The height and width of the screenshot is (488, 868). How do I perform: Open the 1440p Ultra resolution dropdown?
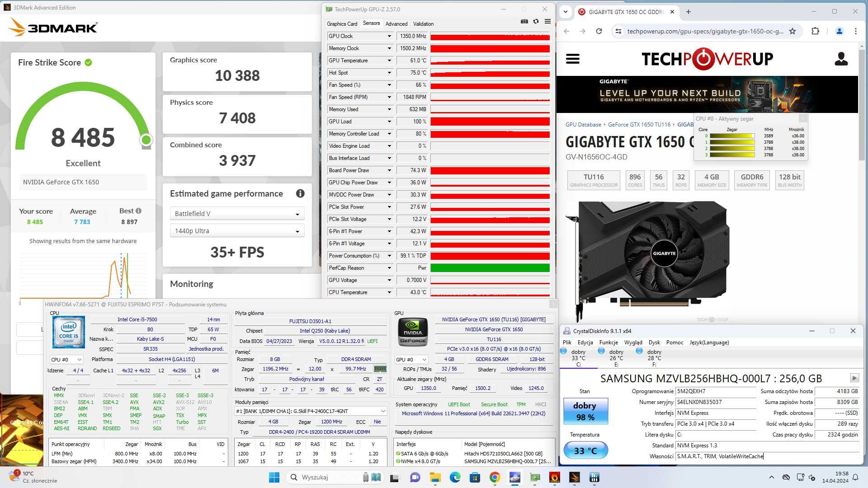(x=237, y=231)
